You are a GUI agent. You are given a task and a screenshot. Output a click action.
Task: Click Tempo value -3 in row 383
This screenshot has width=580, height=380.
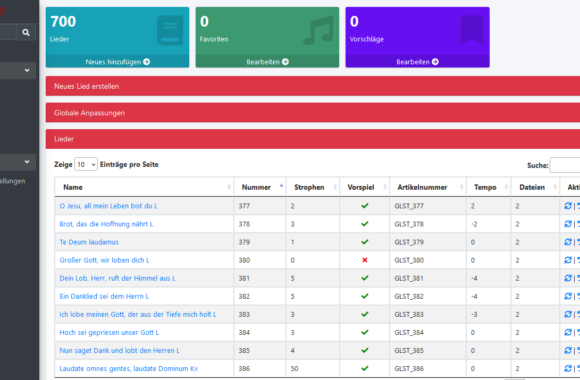coord(474,315)
